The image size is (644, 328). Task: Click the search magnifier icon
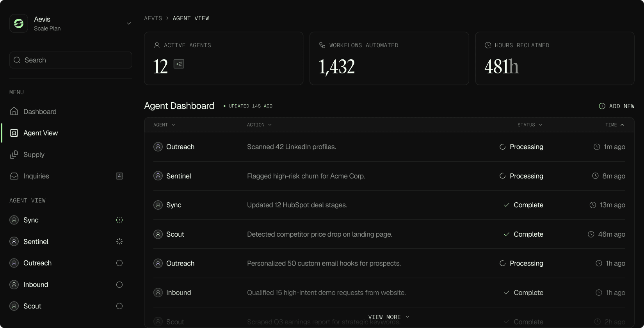pos(17,60)
